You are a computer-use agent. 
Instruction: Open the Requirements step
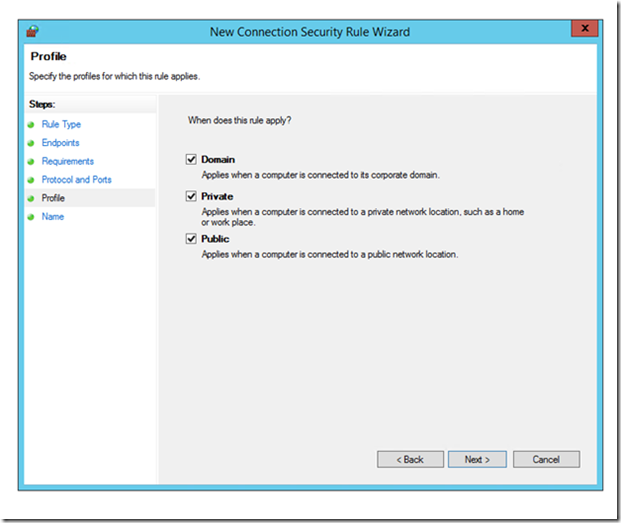tap(68, 161)
